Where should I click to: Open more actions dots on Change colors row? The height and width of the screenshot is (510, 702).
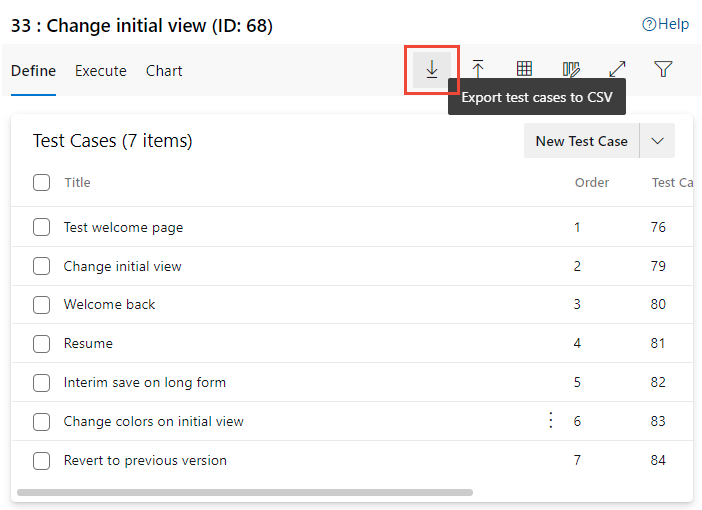tap(551, 420)
